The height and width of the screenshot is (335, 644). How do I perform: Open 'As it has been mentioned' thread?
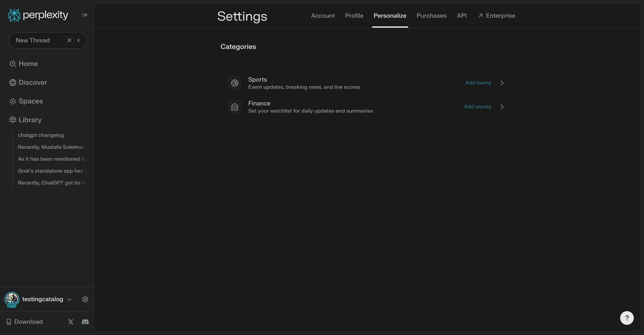(52, 159)
